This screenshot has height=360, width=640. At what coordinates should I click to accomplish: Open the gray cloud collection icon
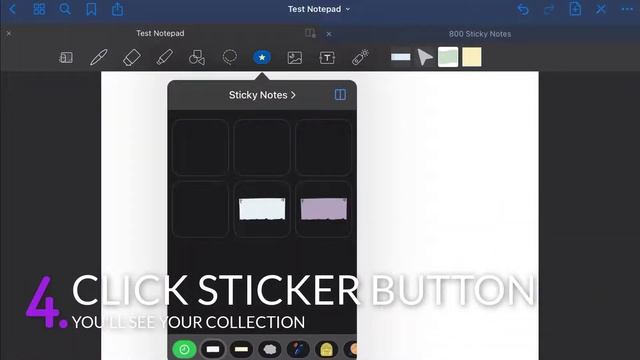[x=270, y=349]
